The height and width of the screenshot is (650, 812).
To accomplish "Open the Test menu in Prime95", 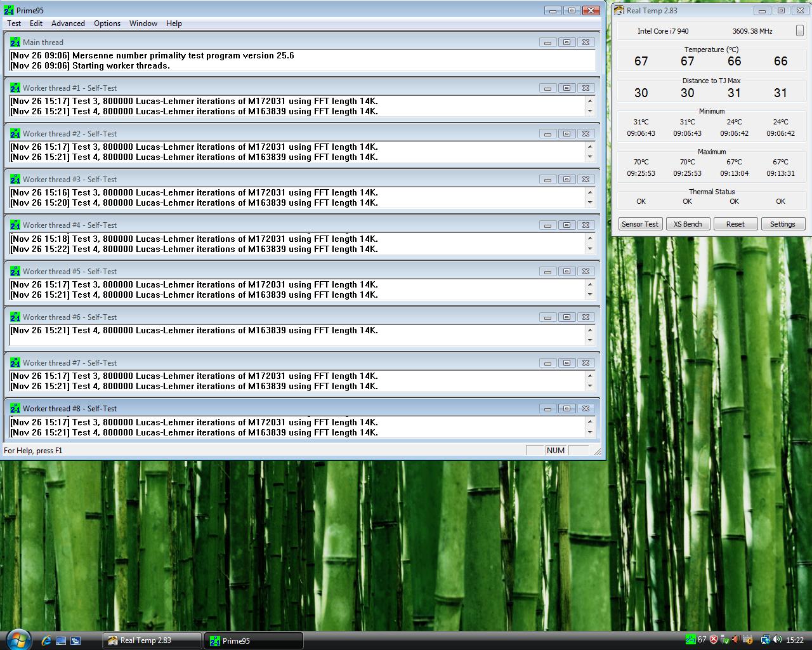I will 14,23.
